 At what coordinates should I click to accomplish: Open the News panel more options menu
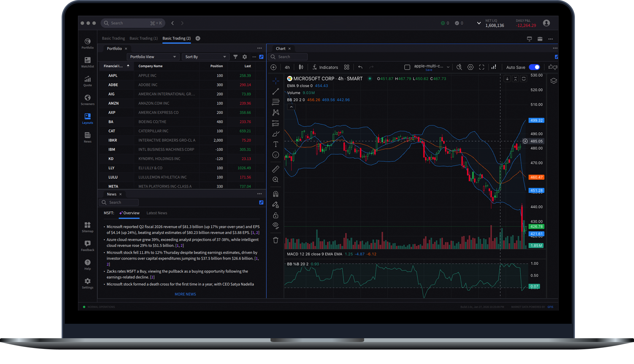click(x=259, y=194)
